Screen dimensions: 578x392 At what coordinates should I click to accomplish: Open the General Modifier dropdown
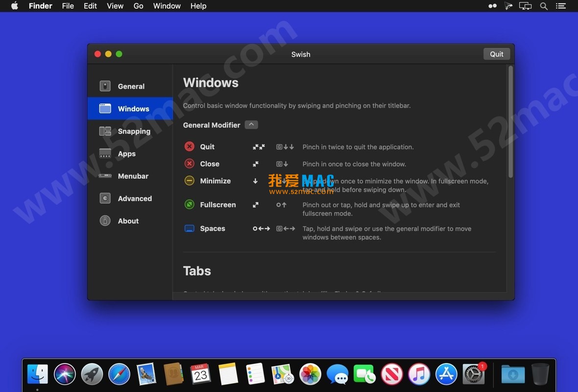[x=251, y=125]
